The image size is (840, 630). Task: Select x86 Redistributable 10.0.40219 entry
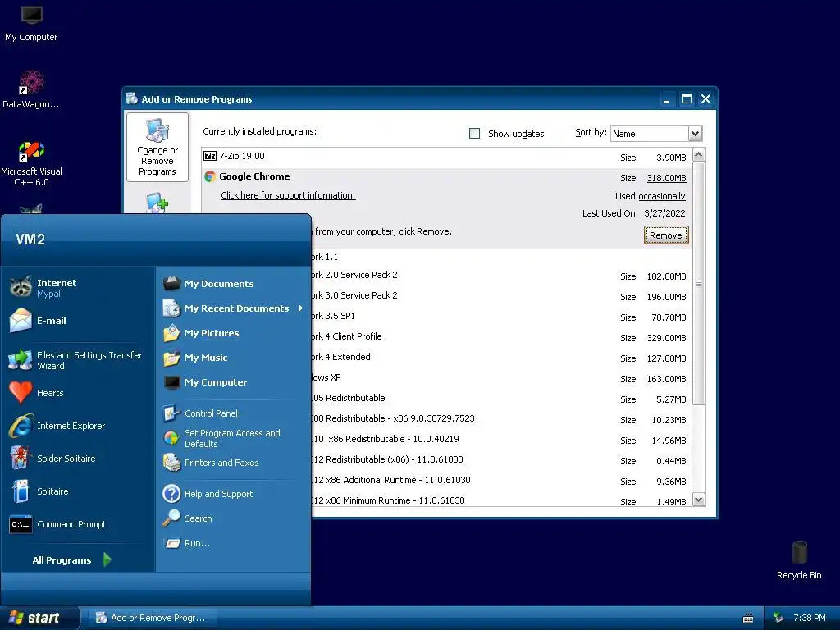[x=501, y=440]
